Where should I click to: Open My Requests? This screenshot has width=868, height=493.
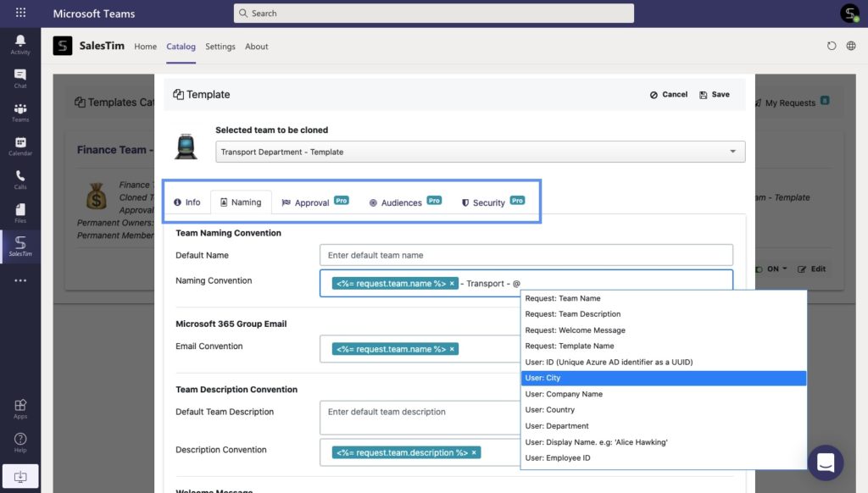pos(791,102)
